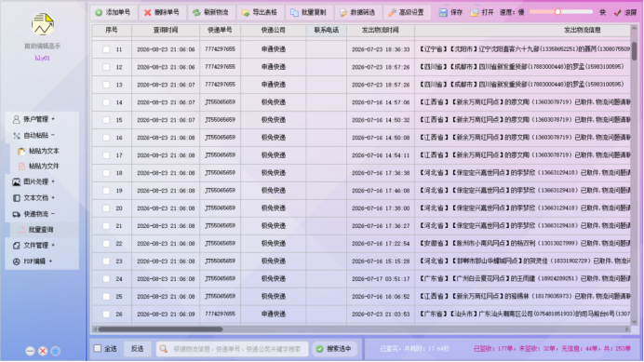Viewport: 644px width, 362px height.
Task: Click row 23 logistics info 【邯郸市邯山华耀城网点】
Action: point(487,261)
